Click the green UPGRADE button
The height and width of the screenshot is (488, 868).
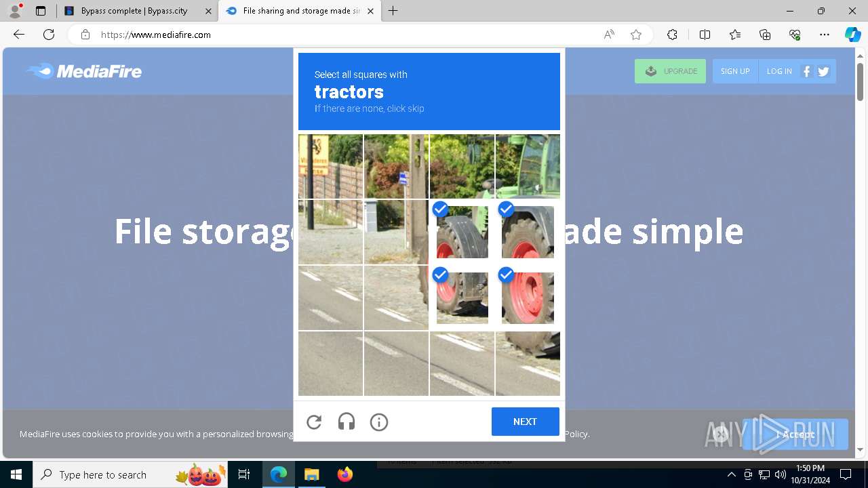(670, 71)
